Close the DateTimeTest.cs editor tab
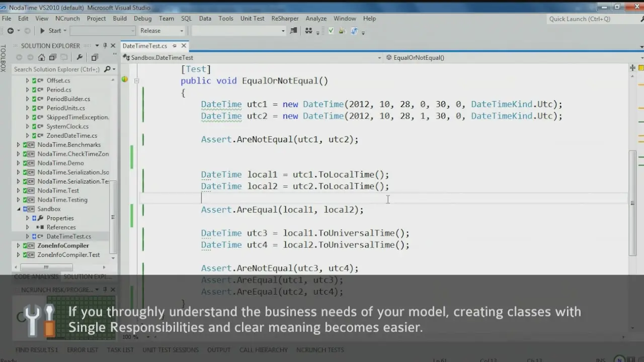This screenshot has height=362, width=644. coord(184,46)
